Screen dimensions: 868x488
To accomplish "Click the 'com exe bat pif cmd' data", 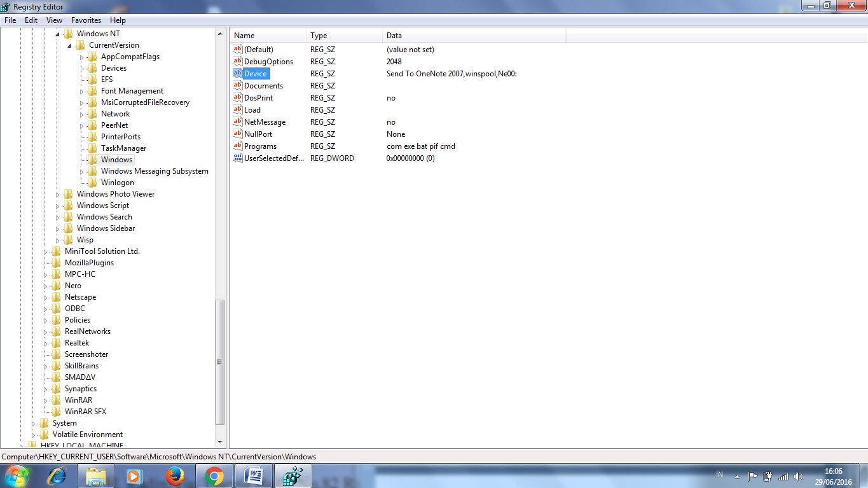I will tap(421, 146).
